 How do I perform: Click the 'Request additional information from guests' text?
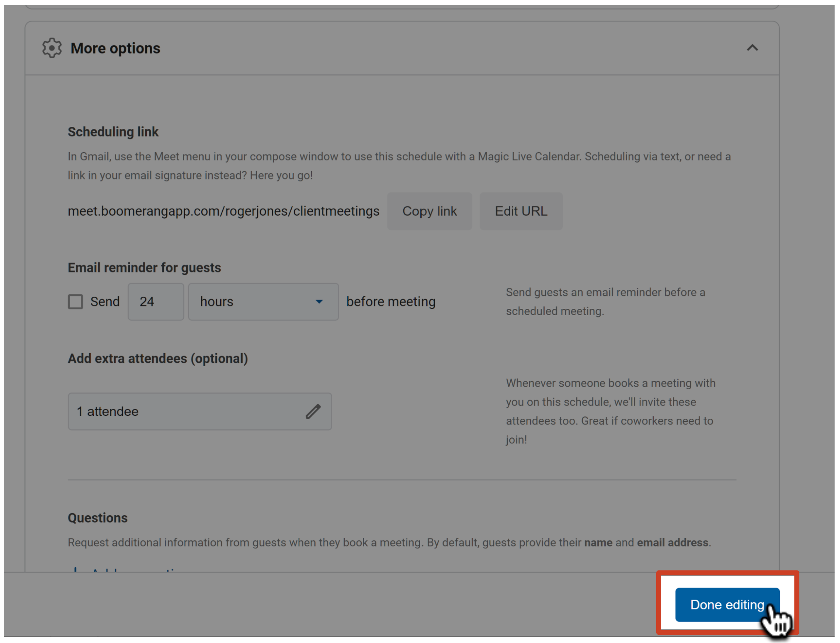coord(389,542)
